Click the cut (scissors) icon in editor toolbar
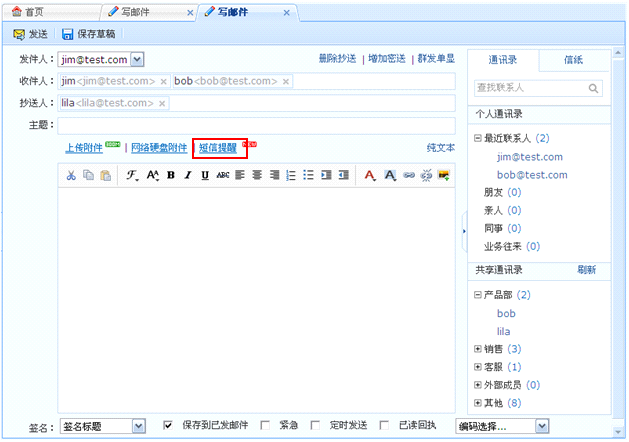Screen dimensions: 629x442 (71, 175)
